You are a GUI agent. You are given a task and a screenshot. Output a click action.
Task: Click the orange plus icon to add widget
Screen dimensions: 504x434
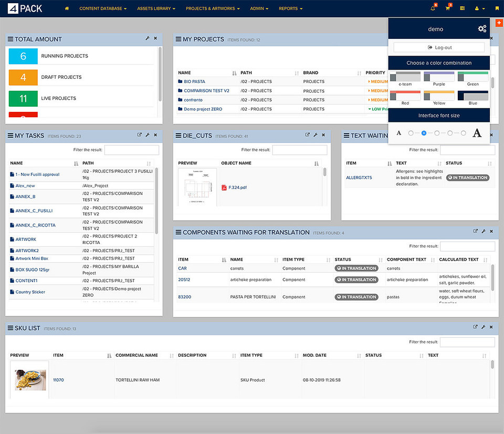point(499,23)
